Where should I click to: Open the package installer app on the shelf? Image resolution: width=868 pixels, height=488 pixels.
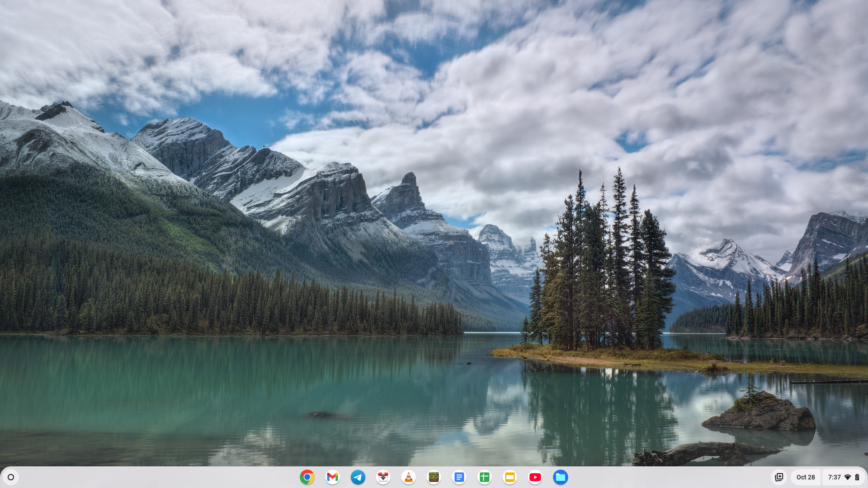(383, 477)
